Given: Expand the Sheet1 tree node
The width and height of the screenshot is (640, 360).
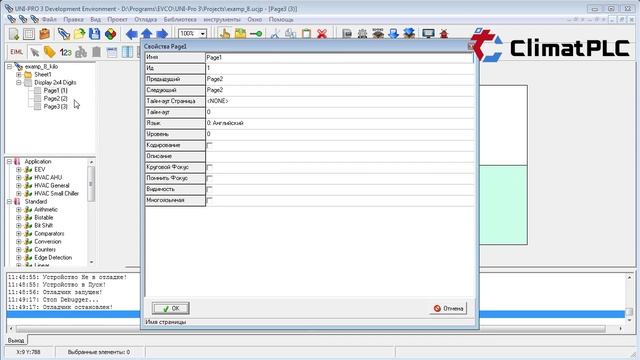Looking at the screenshot, I should pyautogui.click(x=18, y=75).
